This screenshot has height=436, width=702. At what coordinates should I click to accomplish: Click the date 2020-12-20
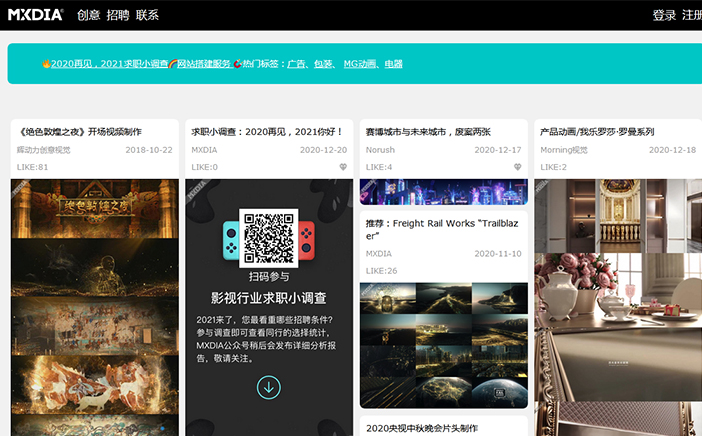[x=324, y=150]
